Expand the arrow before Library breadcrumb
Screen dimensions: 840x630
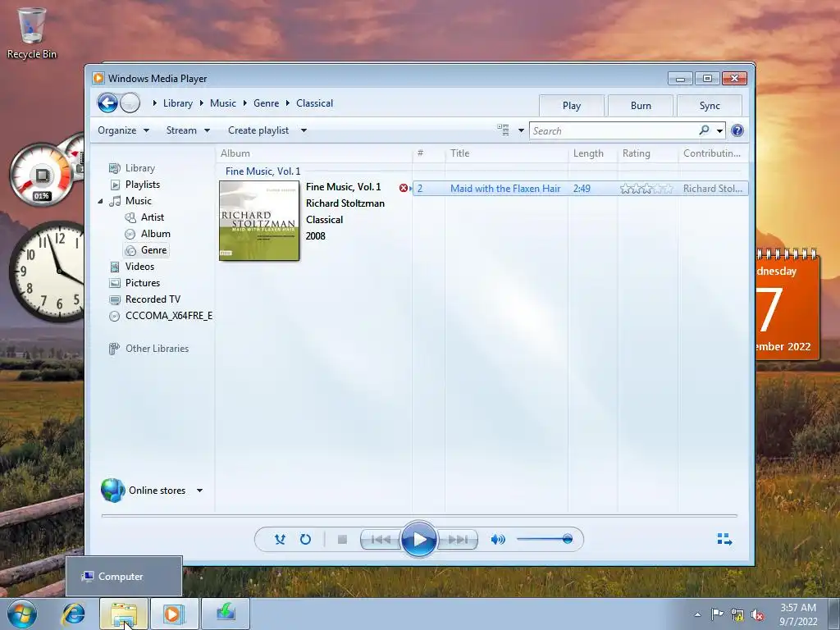tap(155, 103)
